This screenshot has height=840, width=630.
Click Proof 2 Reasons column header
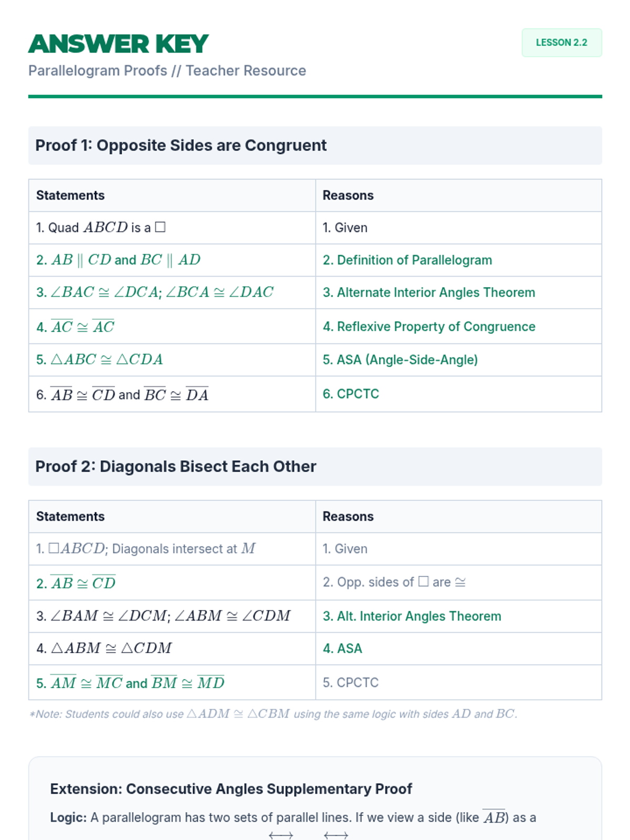tap(348, 517)
